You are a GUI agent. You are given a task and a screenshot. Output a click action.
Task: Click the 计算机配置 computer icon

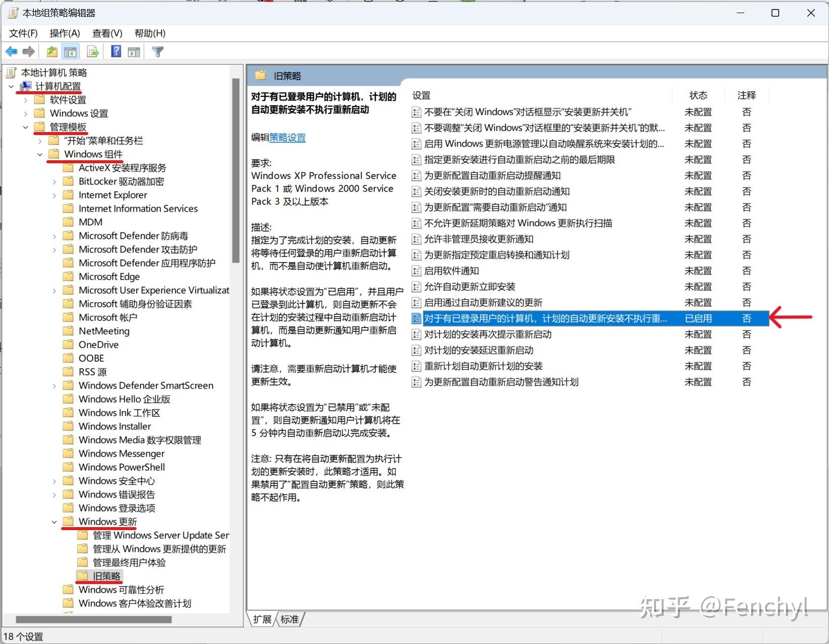[25, 86]
